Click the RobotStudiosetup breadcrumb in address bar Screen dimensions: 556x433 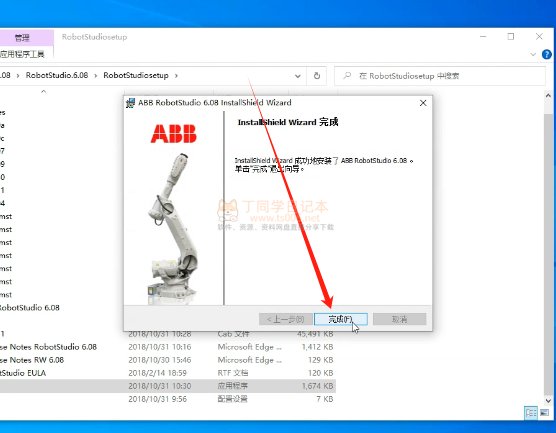[x=136, y=75]
